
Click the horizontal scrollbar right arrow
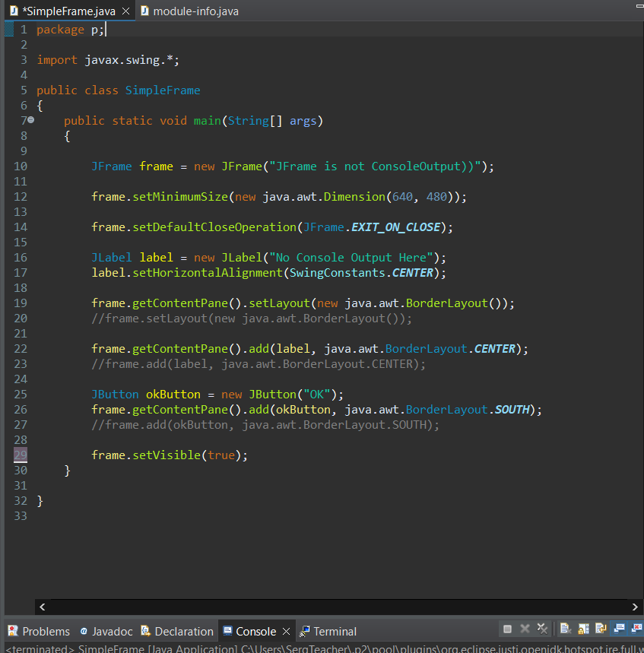pyautogui.click(x=635, y=607)
